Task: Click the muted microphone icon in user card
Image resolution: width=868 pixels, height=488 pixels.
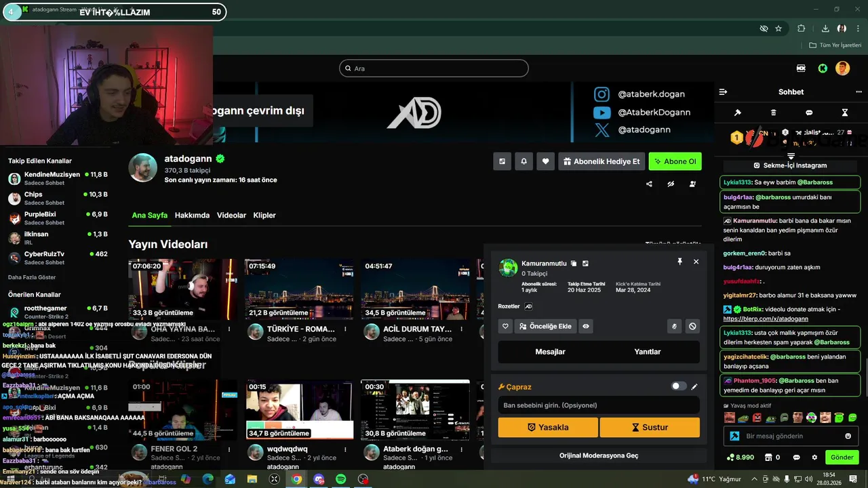Action: [675, 326]
